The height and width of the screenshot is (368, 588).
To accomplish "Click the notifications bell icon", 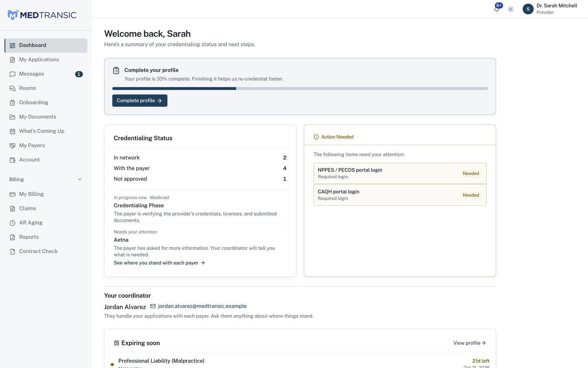I will pyautogui.click(x=496, y=9).
